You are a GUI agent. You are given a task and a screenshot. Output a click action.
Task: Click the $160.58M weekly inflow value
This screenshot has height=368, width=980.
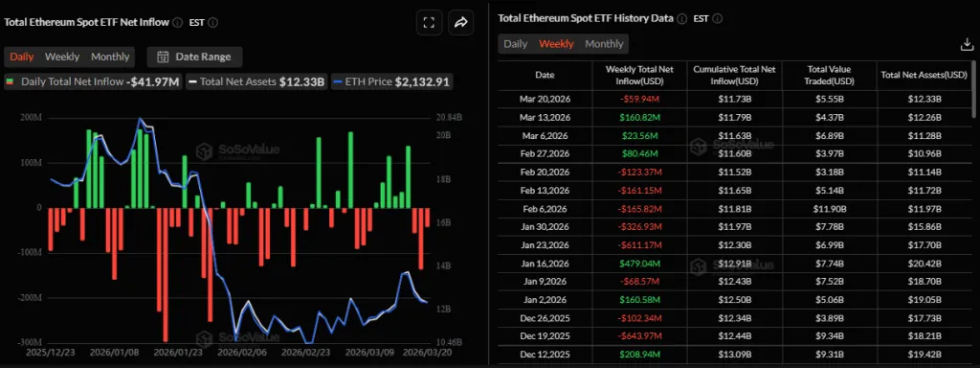638,300
